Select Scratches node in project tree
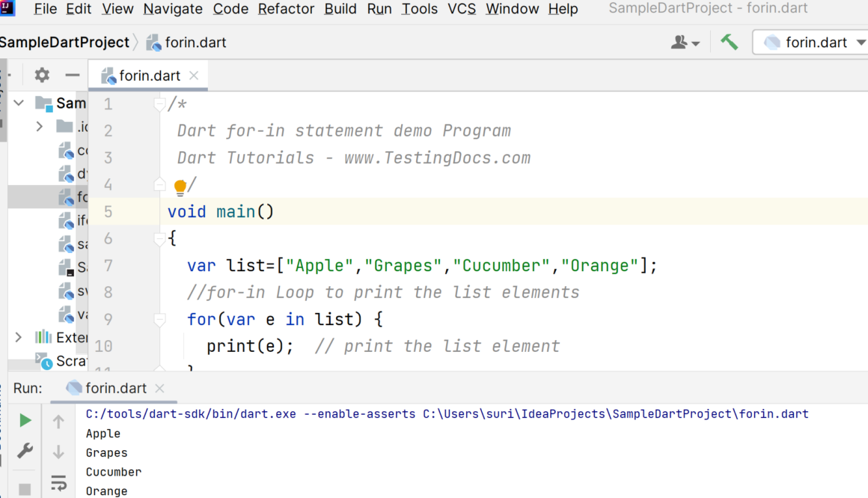The height and width of the screenshot is (498, 868). click(x=71, y=361)
